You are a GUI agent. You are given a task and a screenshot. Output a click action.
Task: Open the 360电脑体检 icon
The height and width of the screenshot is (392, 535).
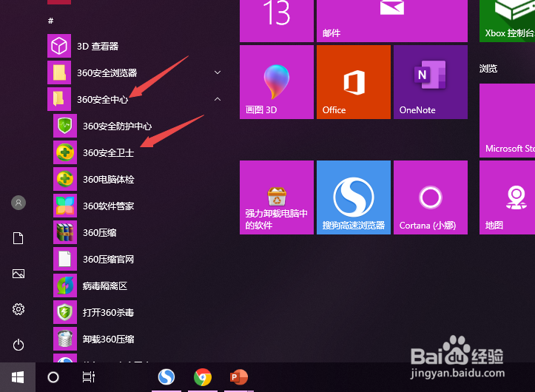[65, 179]
